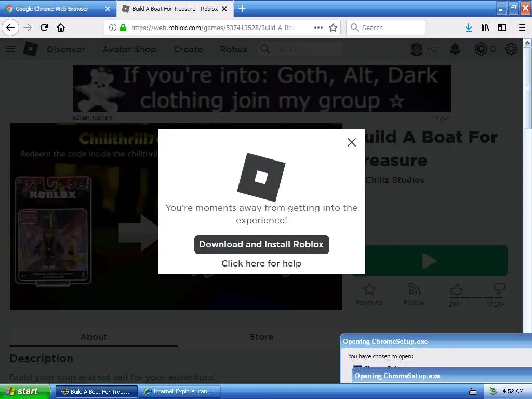
Task: Open a new browser tab with plus
Action: [242, 8]
